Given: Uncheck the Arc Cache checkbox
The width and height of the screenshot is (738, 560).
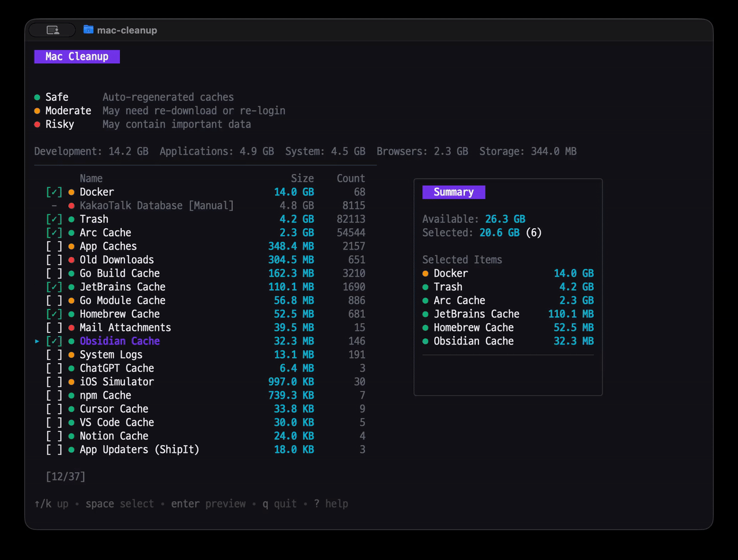Looking at the screenshot, I should (x=54, y=233).
